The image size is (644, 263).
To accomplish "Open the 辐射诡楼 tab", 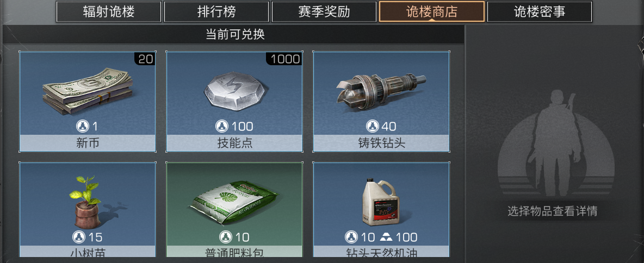I will [109, 11].
